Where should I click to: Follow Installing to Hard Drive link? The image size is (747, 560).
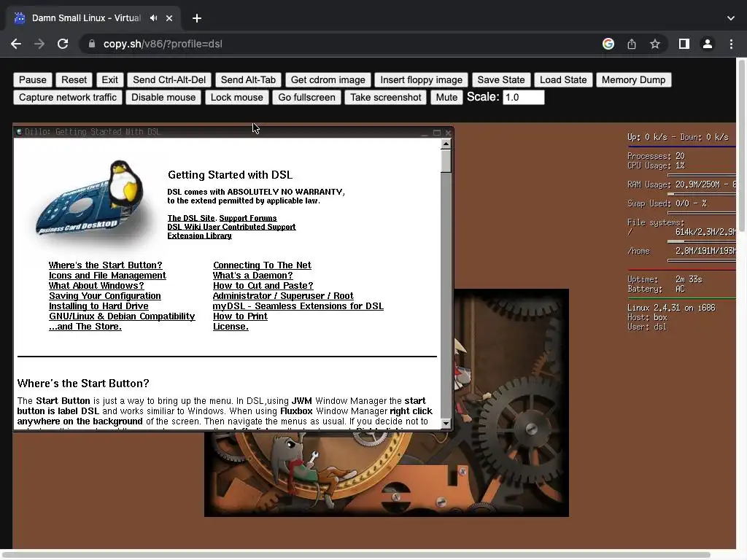click(x=98, y=306)
